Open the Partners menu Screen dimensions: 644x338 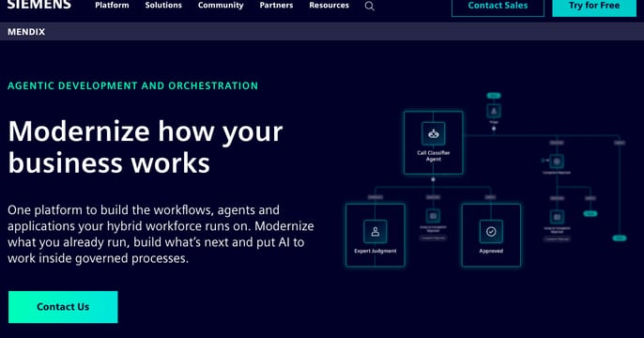276,6
